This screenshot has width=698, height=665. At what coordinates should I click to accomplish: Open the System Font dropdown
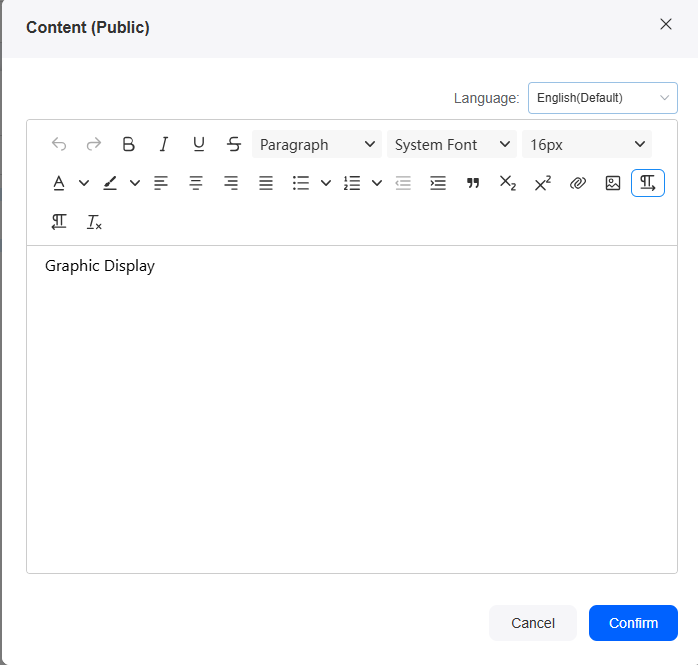(452, 144)
